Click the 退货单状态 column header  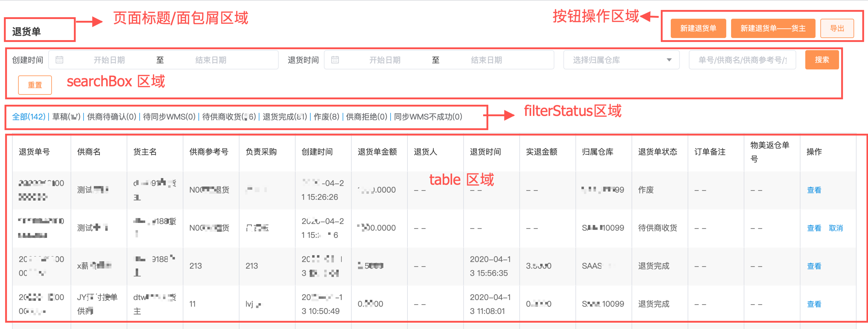pyautogui.click(x=658, y=152)
